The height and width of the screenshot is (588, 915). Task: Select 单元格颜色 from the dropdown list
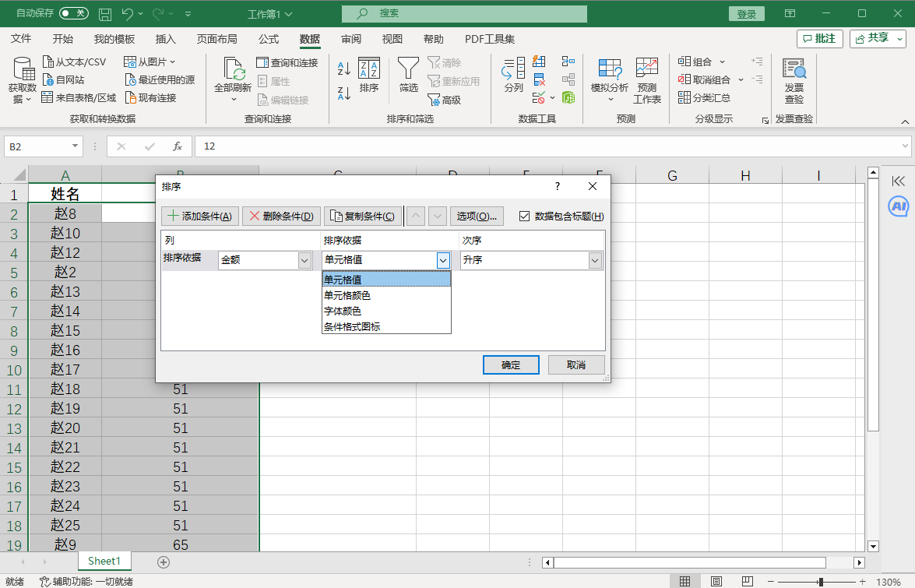pyautogui.click(x=347, y=296)
